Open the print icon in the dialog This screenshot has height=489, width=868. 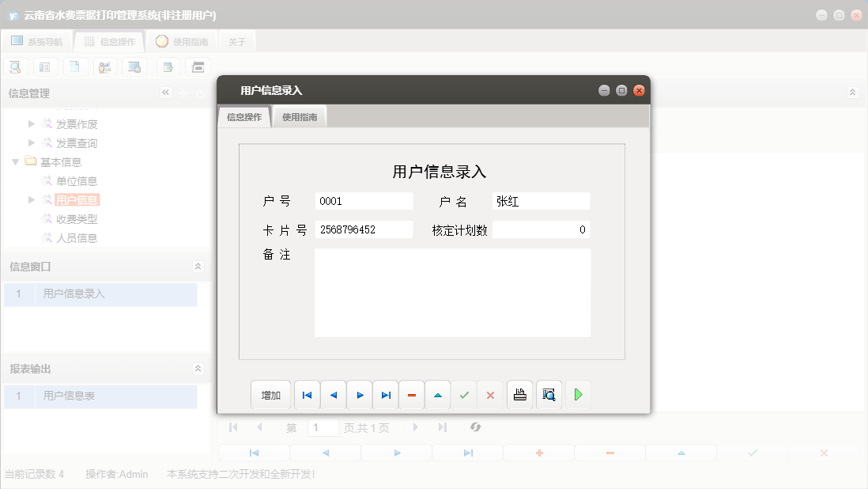(x=519, y=395)
